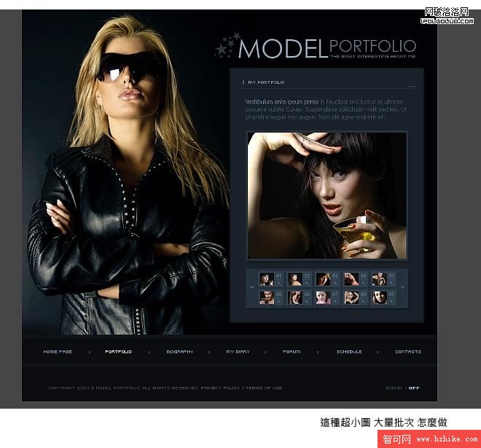The width and height of the screenshot is (481, 448).
Task: Go to the Biography page
Action: [x=179, y=352]
